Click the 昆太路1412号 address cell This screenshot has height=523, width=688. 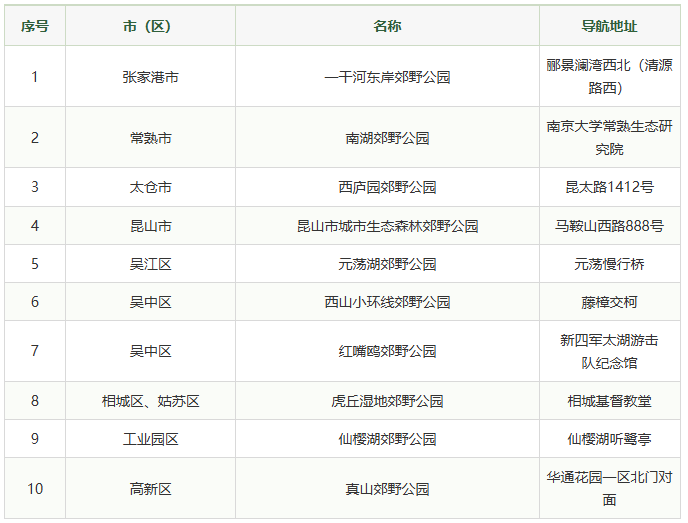[609, 187]
